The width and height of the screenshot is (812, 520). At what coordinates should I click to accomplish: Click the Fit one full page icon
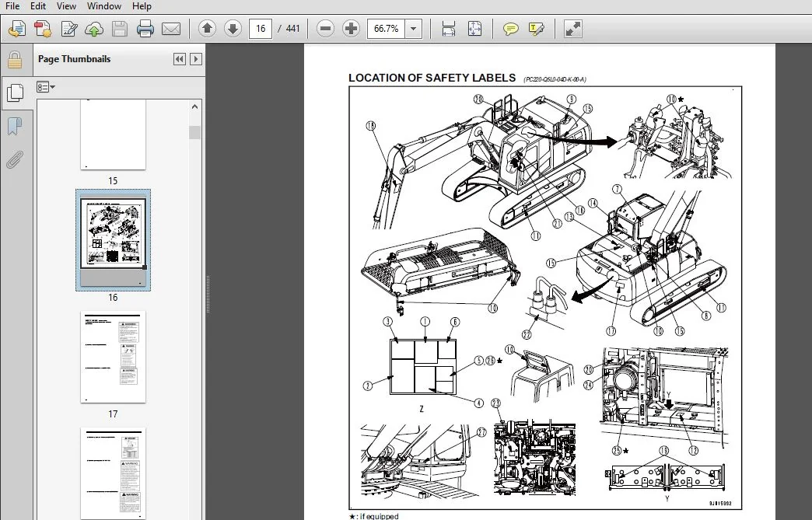pyautogui.click(x=474, y=29)
